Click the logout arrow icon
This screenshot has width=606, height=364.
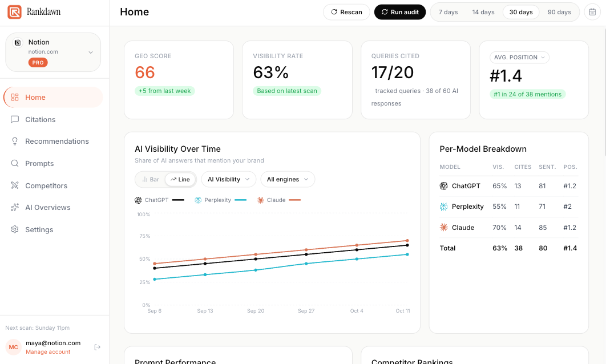coord(98,347)
